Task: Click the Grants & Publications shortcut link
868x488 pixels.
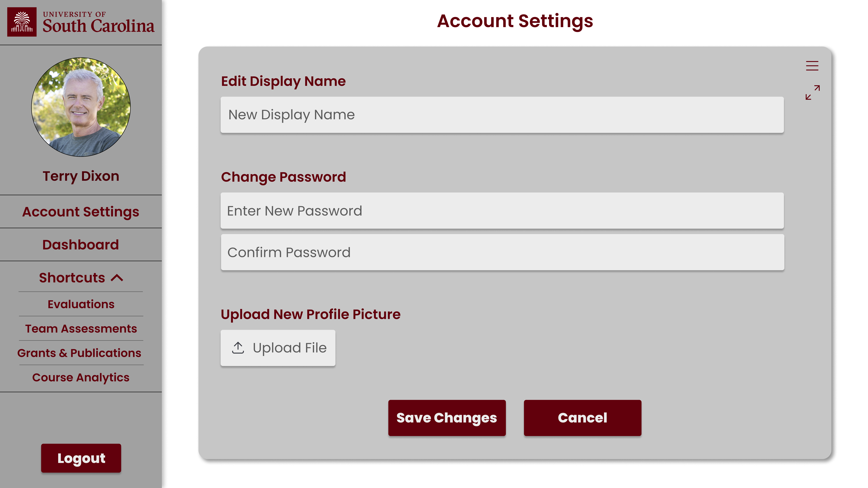Action: pos(79,353)
